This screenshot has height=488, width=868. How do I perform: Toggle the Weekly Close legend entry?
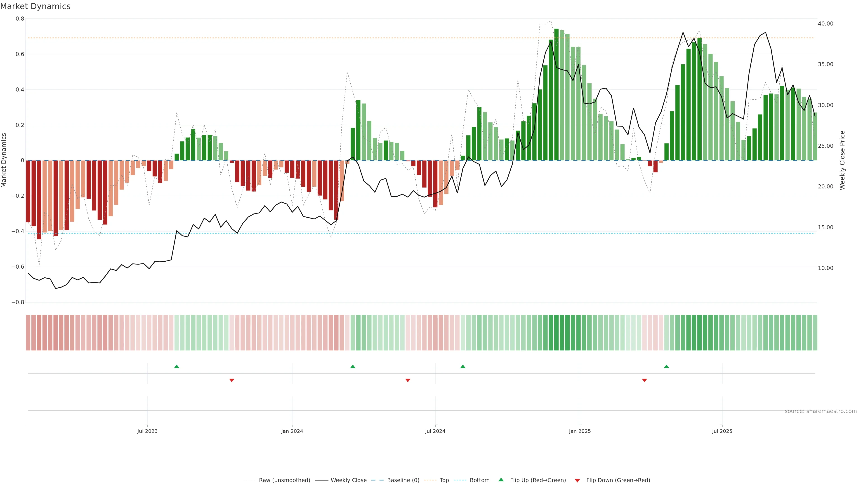[348, 480]
